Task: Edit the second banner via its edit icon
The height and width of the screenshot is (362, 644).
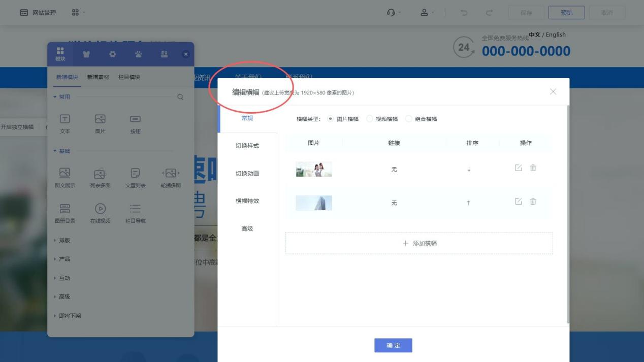Action: pos(518,201)
